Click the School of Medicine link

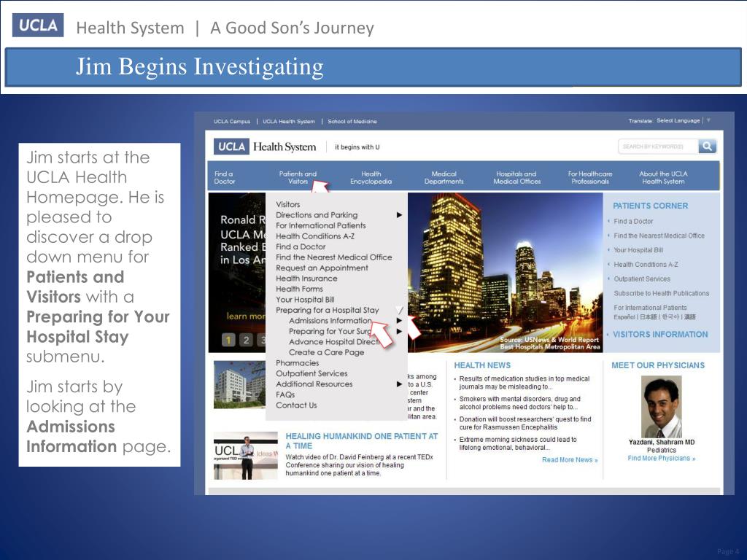352,122
